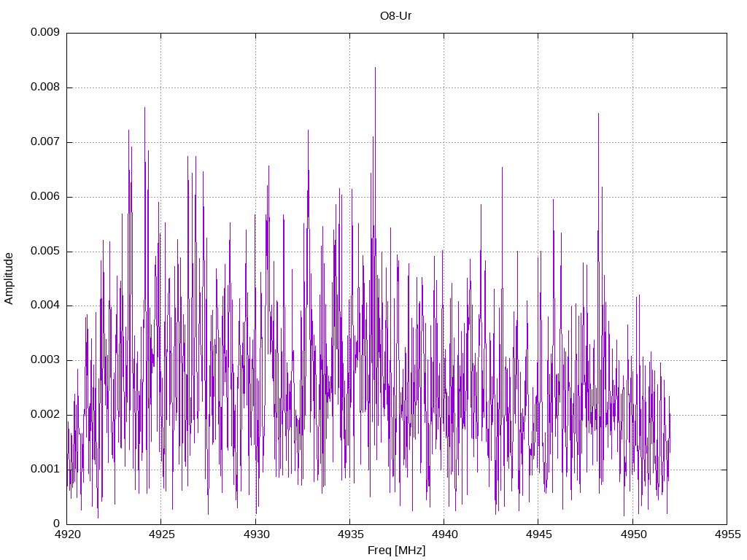
Task: Click y-axis tick value 0.002
Action: (x=45, y=414)
